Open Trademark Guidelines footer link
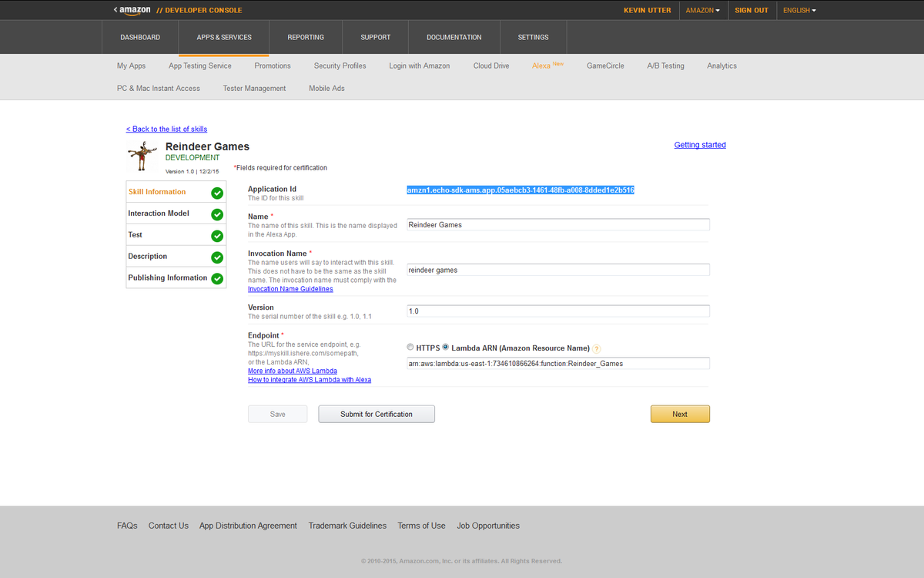 (x=347, y=526)
